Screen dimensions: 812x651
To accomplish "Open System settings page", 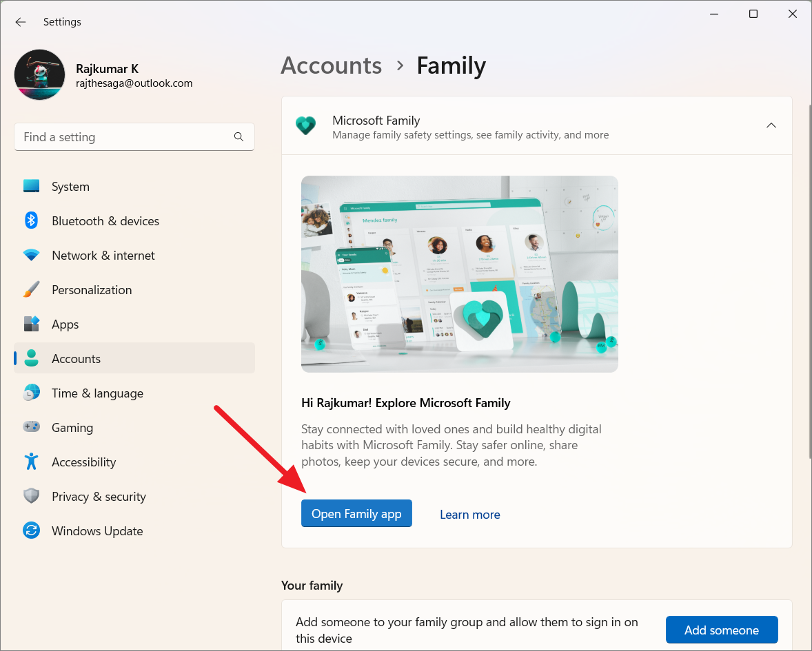I will tap(134, 186).
